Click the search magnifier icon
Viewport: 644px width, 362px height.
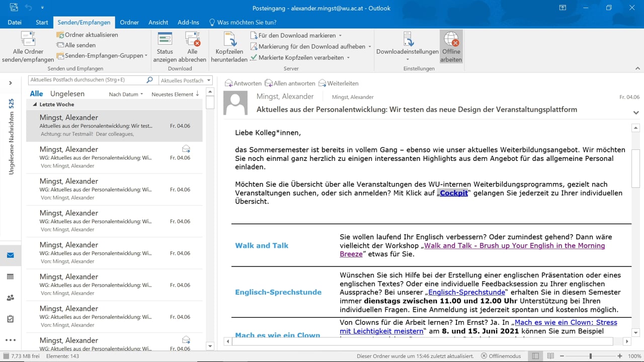pos(149,80)
